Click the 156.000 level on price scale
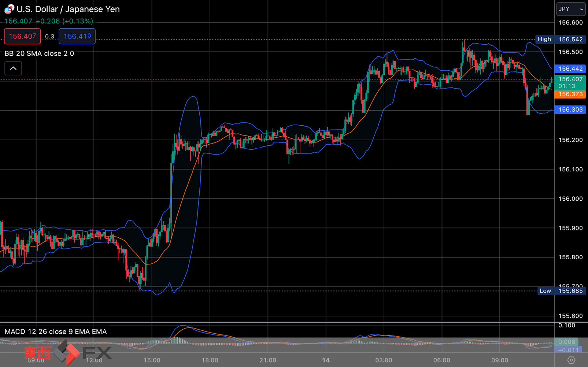The height and width of the screenshot is (367, 588). pyautogui.click(x=570, y=199)
